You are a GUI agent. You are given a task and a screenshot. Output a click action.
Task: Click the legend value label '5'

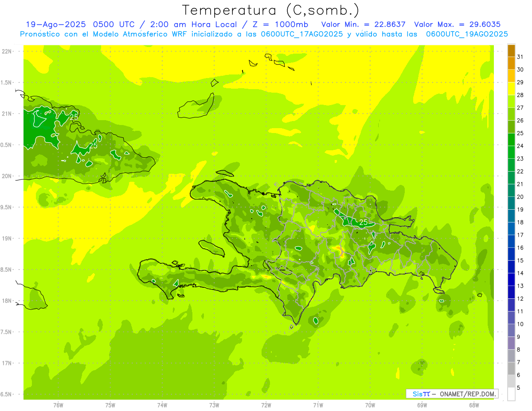519,388
